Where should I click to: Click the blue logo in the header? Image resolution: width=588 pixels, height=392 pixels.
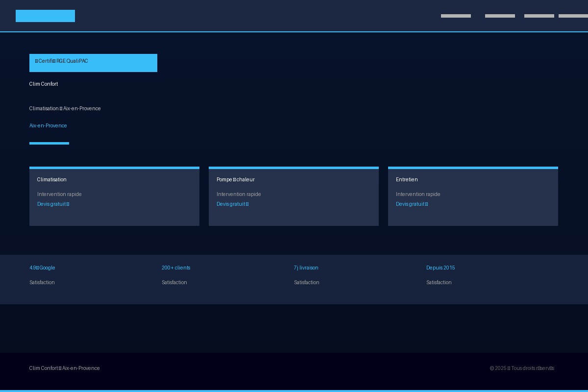(45, 16)
